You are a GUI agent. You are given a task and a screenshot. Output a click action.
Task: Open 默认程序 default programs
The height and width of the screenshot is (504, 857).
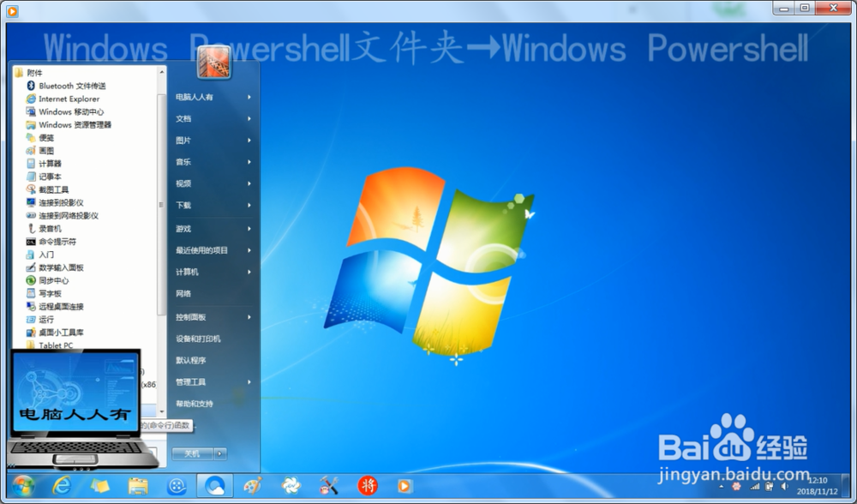pyautogui.click(x=191, y=360)
